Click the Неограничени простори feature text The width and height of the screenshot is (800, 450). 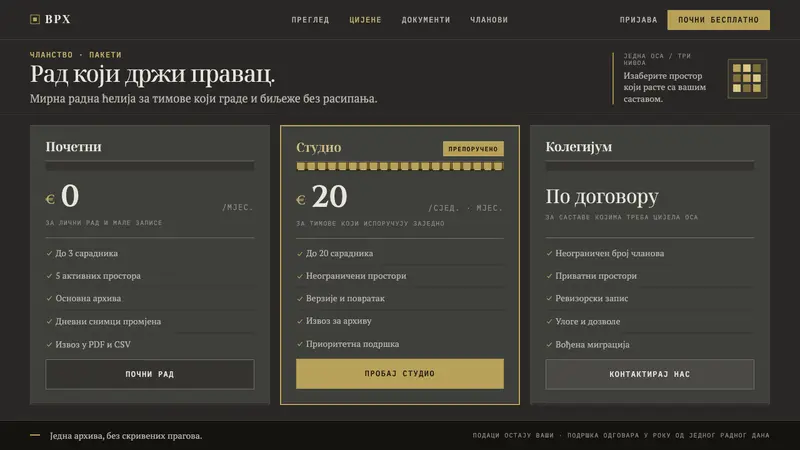[x=356, y=276]
